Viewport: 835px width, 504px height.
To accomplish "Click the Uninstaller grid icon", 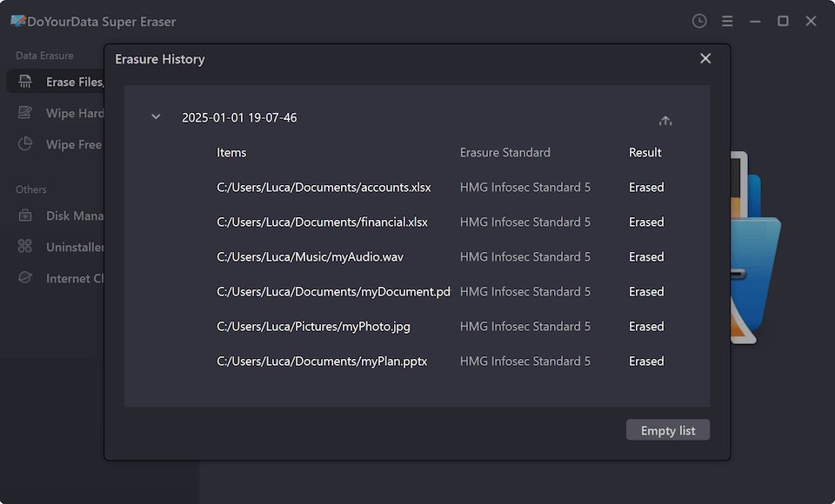I will (26, 248).
